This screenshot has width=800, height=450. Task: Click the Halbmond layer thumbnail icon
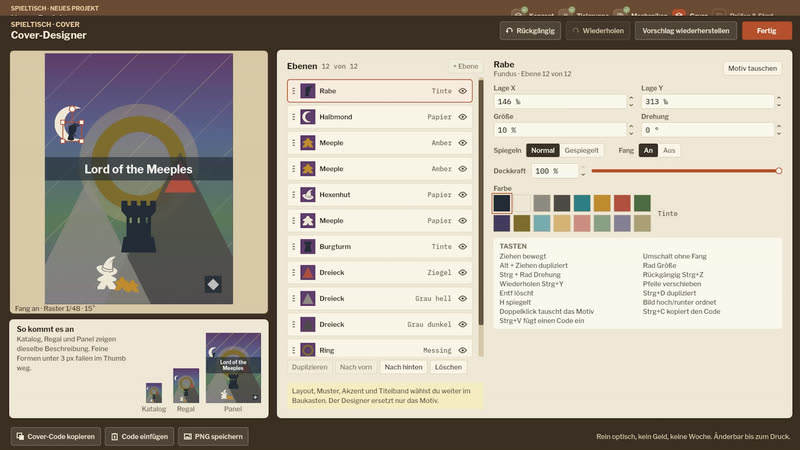click(307, 117)
